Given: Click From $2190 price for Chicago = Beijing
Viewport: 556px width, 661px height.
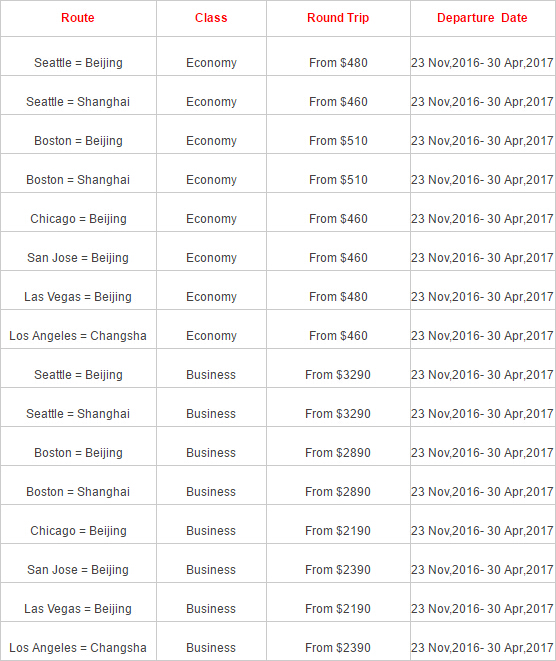Looking at the screenshot, I should click(338, 531).
